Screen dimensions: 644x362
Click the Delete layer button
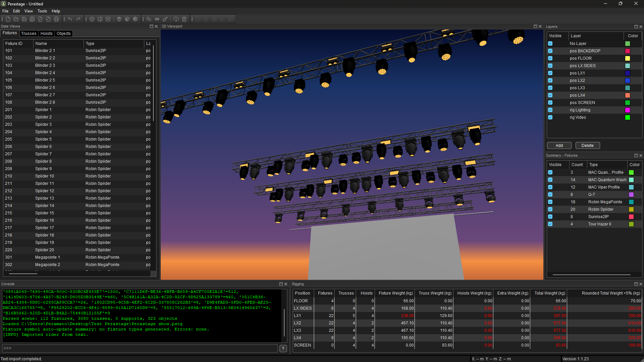point(587,146)
